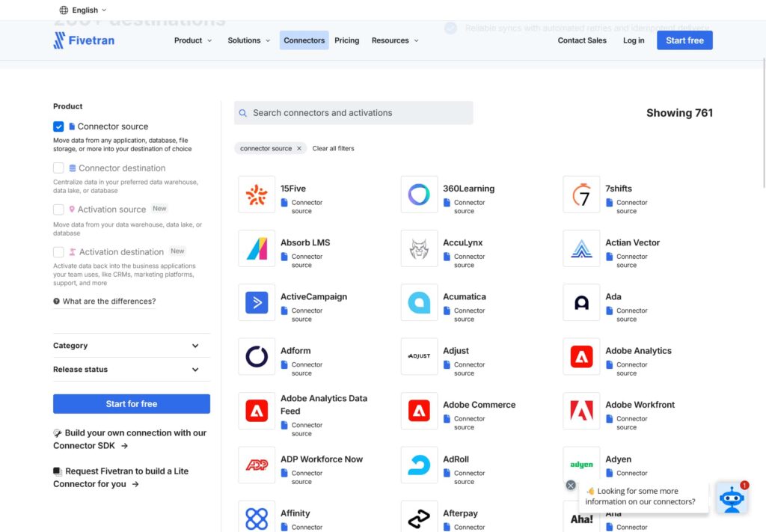
Task: Open the 360Learning connector logo
Action: pyautogui.click(x=419, y=195)
